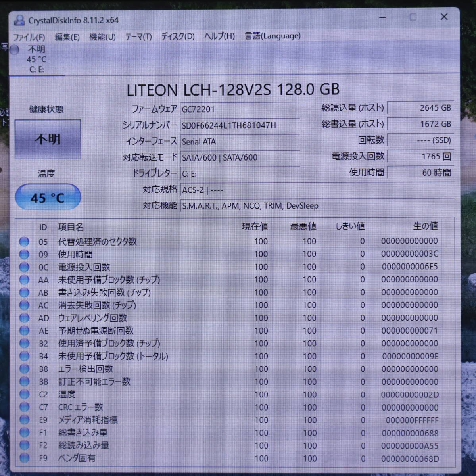Viewport: 476px width, 476px height.
Task: Click the しきい値 column header
Action: tap(350, 226)
